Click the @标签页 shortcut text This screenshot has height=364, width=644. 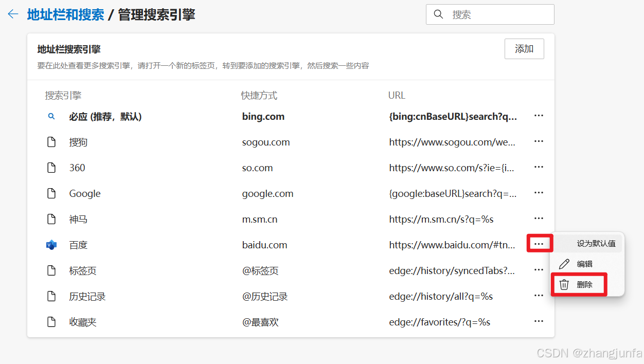tap(260, 271)
